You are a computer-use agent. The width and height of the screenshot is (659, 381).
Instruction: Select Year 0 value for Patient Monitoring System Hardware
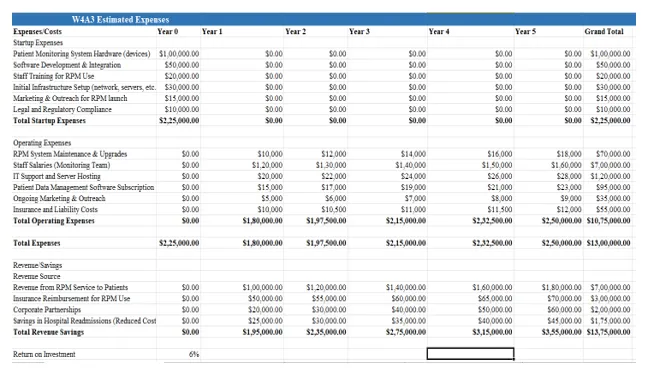179,54
